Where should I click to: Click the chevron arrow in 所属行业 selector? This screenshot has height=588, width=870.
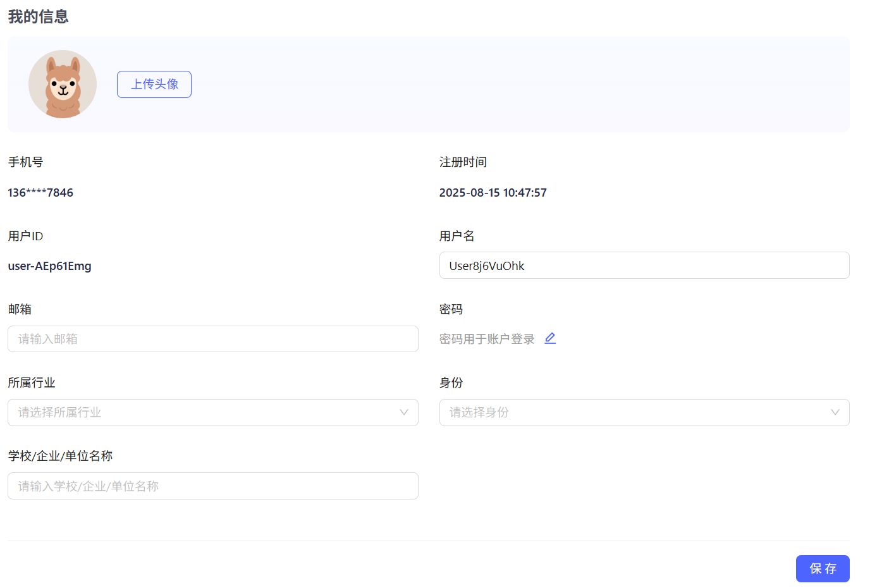tap(404, 412)
